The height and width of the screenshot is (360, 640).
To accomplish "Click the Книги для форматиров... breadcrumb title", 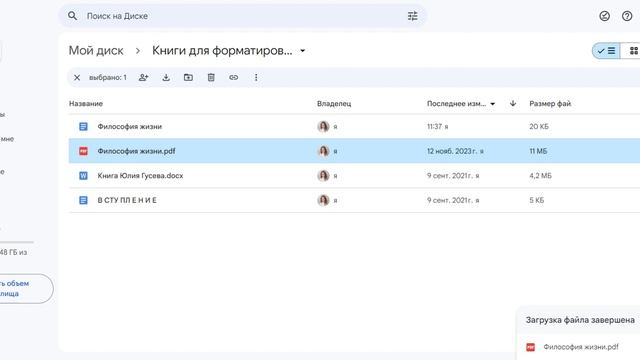I will 222,51.
